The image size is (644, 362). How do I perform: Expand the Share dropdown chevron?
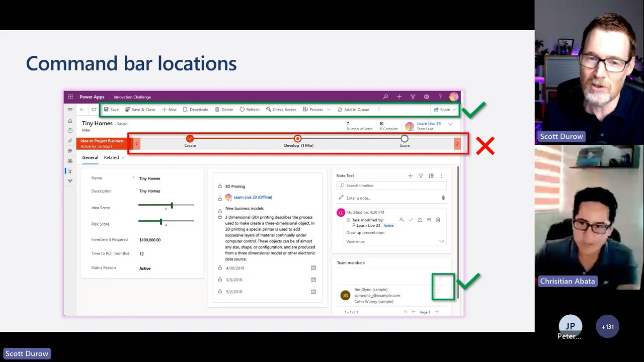pos(454,109)
